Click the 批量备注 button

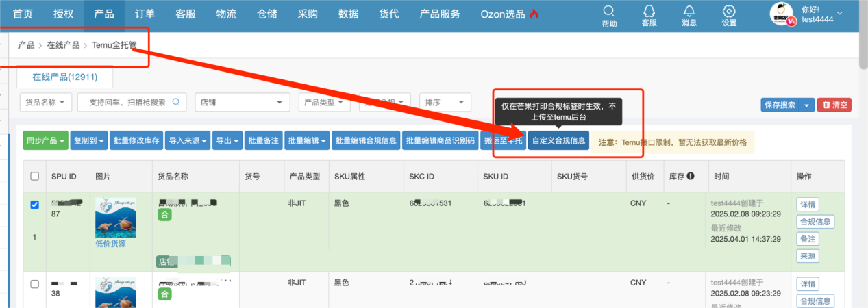coord(263,140)
